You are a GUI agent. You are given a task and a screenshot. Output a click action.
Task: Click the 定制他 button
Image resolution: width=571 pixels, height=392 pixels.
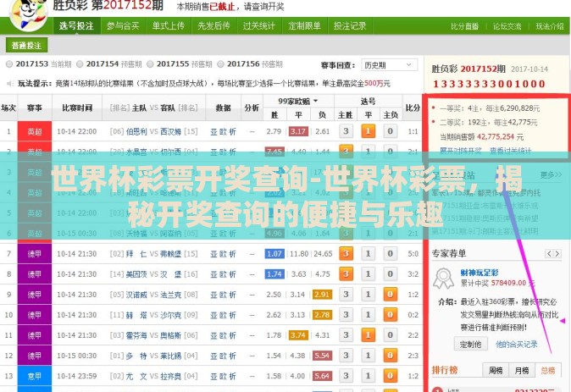pos(470,344)
